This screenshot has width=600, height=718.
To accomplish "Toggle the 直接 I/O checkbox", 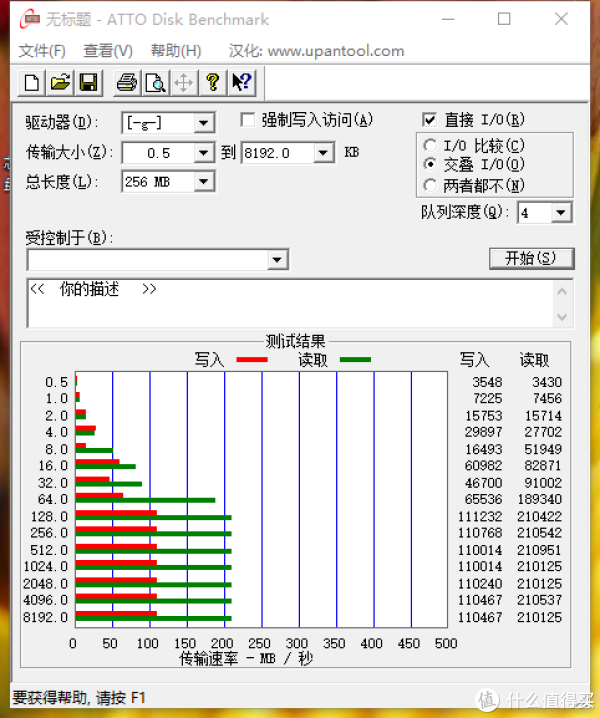I will click(x=429, y=120).
